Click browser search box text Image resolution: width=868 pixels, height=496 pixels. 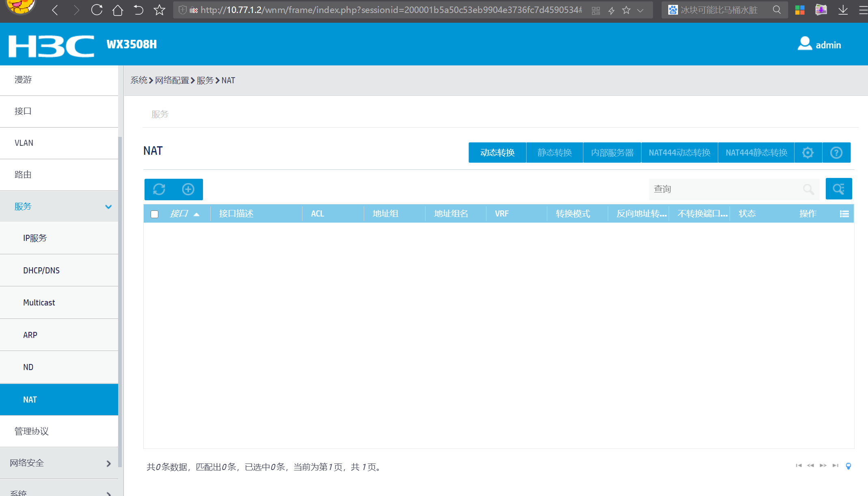click(719, 10)
